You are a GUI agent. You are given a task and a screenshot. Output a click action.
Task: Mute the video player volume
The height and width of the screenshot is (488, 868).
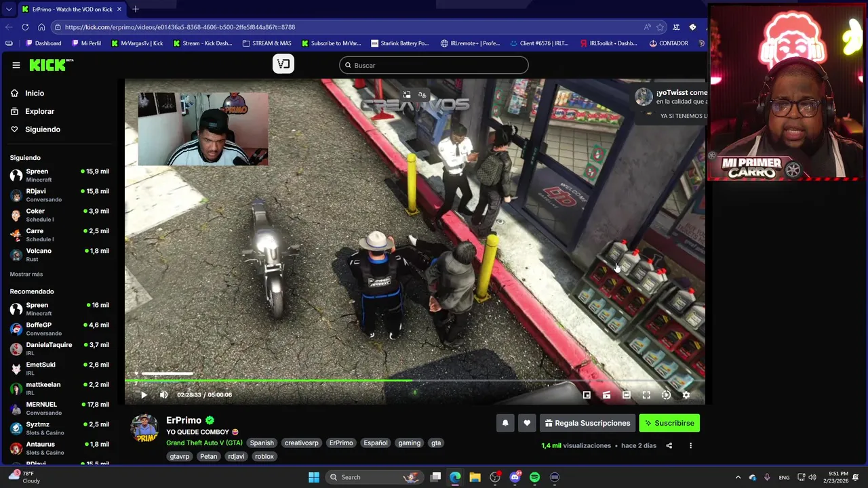pos(163,394)
